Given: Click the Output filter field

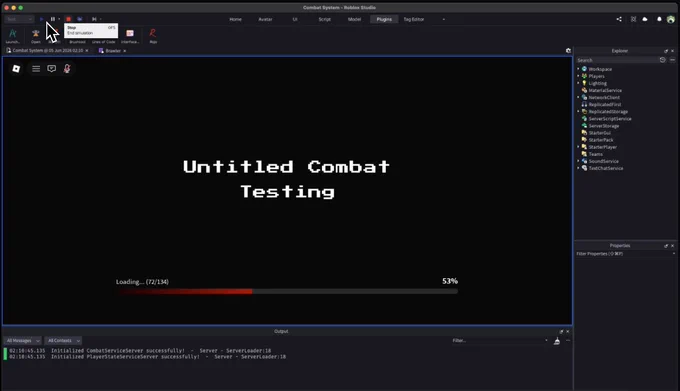Looking at the screenshot, I should pos(500,341).
